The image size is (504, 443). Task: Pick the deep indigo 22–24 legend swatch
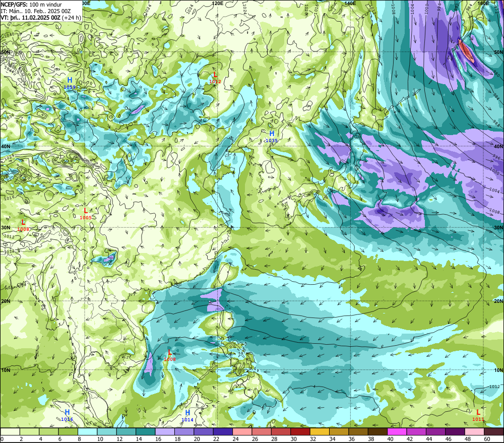point(223,431)
